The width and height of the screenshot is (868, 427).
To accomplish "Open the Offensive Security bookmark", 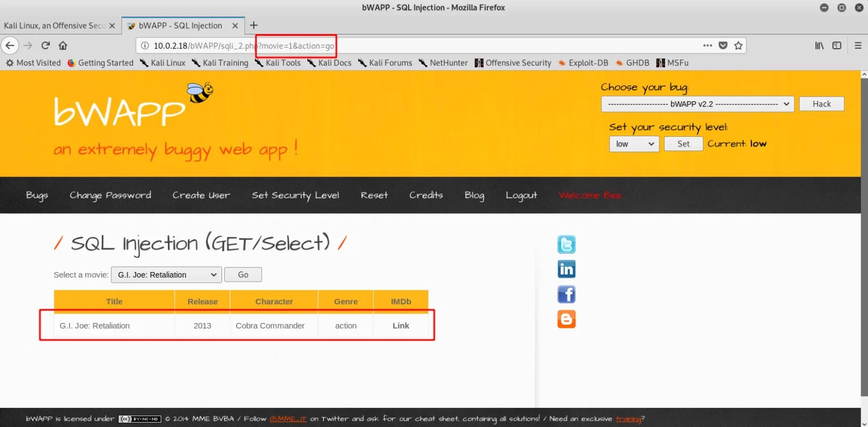I will (513, 63).
